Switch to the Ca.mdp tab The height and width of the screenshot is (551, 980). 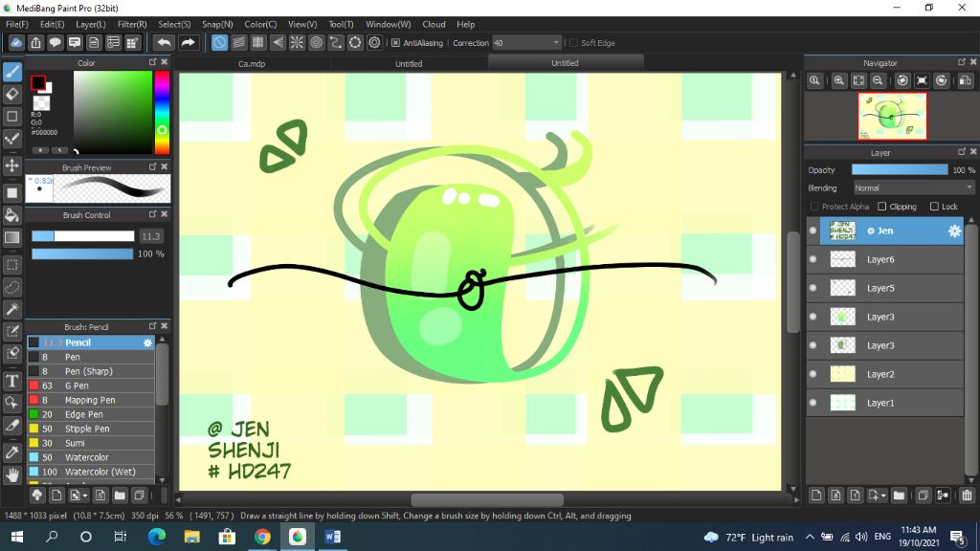pos(252,63)
